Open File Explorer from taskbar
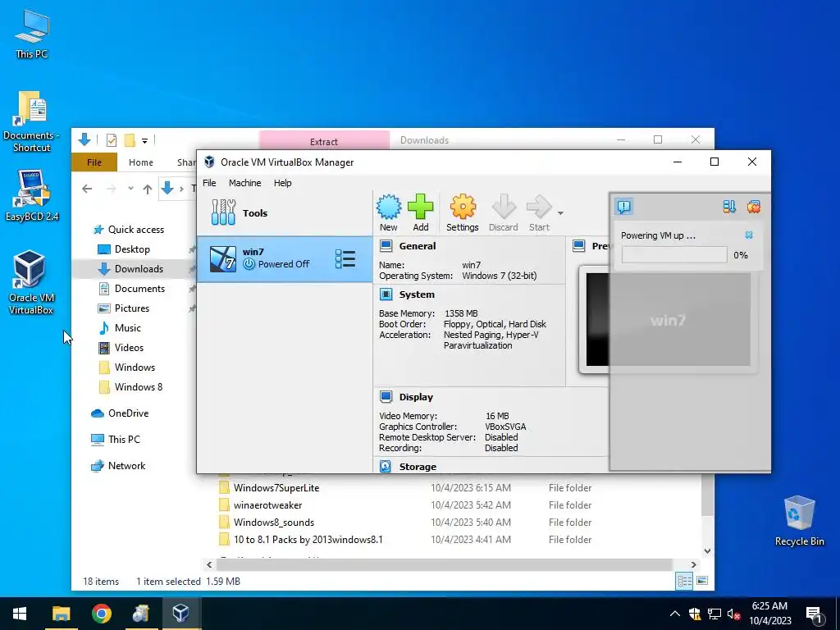The image size is (840, 630). [x=61, y=614]
